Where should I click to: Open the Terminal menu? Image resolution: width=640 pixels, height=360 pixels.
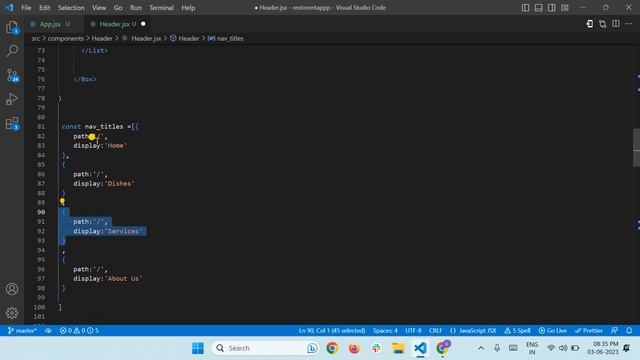(x=161, y=8)
